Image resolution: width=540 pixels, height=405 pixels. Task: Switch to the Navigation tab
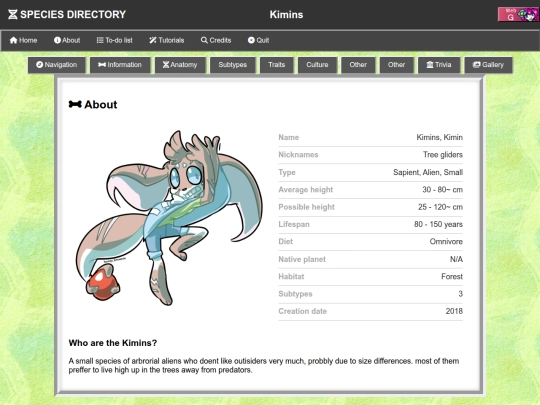click(56, 65)
